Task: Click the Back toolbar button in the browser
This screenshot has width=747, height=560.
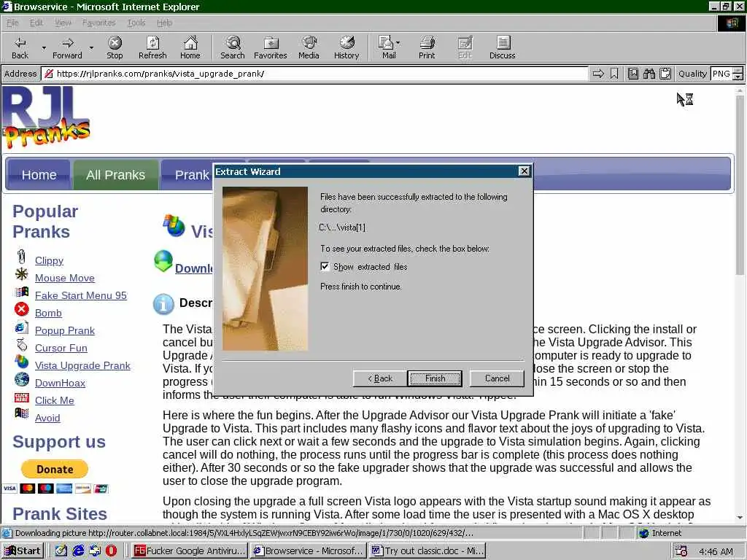Action: click(x=20, y=47)
